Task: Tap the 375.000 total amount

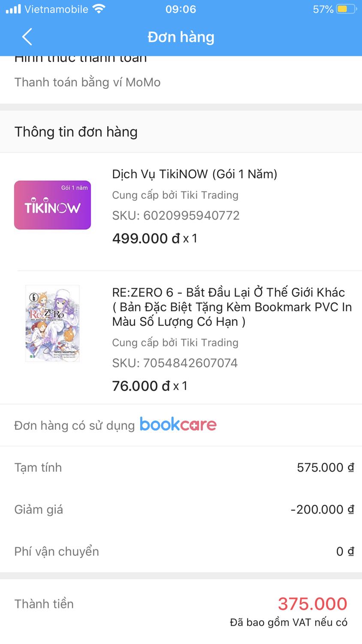Action: click(x=312, y=604)
